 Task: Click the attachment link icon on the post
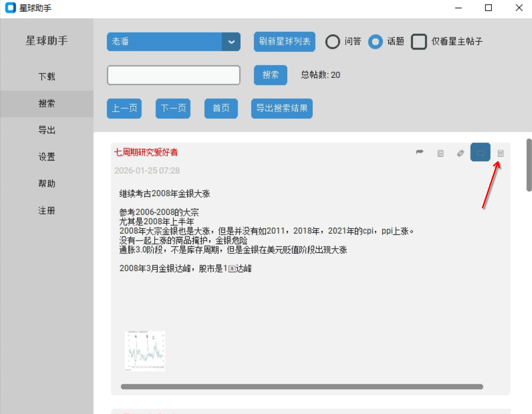coord(460,153)
